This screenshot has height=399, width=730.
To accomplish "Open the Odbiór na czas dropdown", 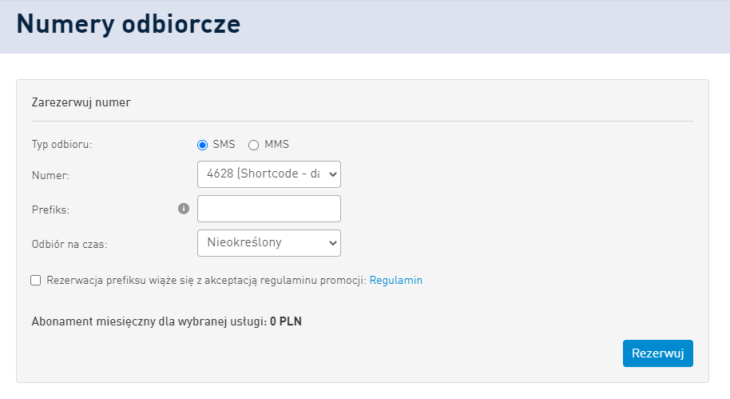I will pos(269,243).
